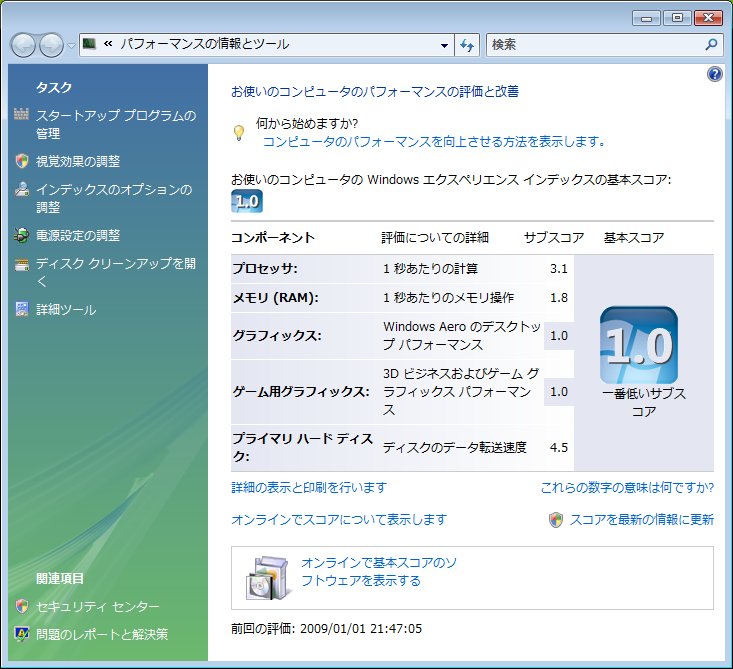This screenshot has width=733, height=669.
Task: Click ディスクのデータ転送速度 description text
Action: (455, 447)
